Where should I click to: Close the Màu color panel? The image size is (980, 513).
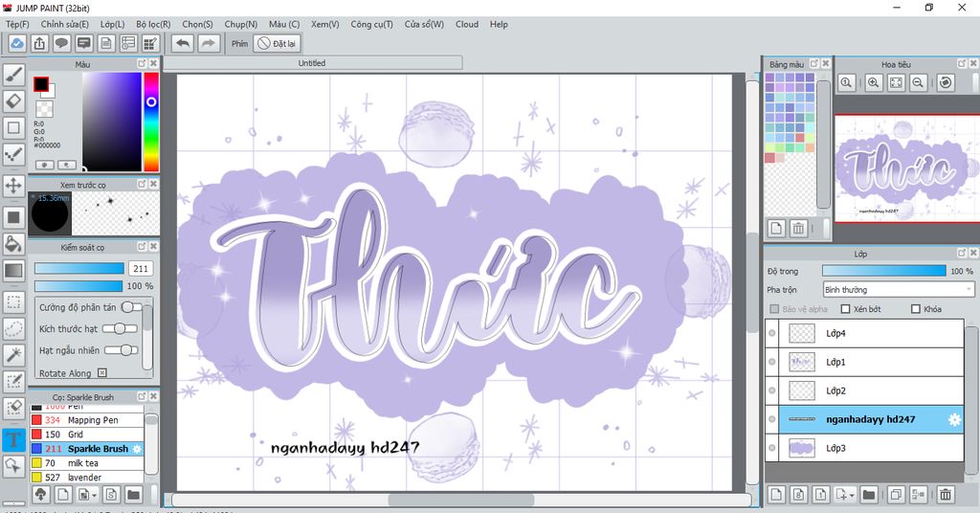click(x=153, y=64)
